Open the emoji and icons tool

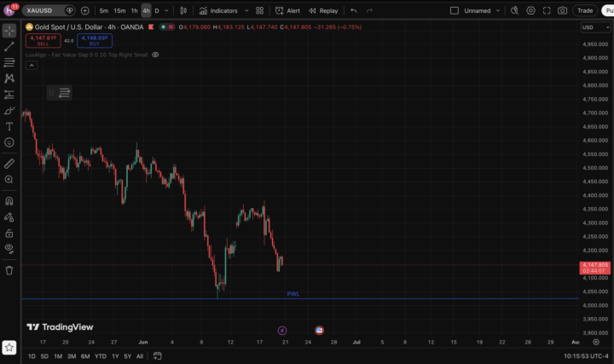click(x=9, y=142)
